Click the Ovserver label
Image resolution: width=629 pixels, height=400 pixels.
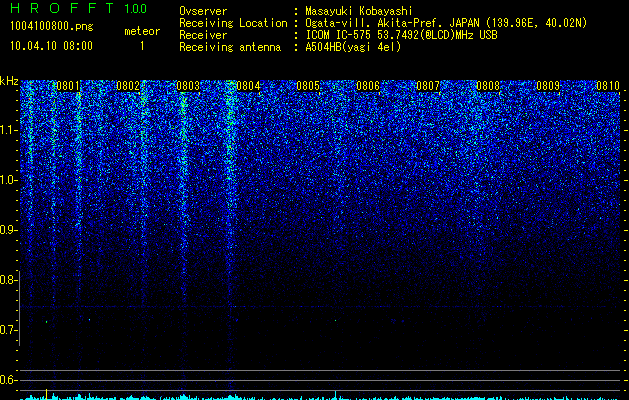pos(203,11)
